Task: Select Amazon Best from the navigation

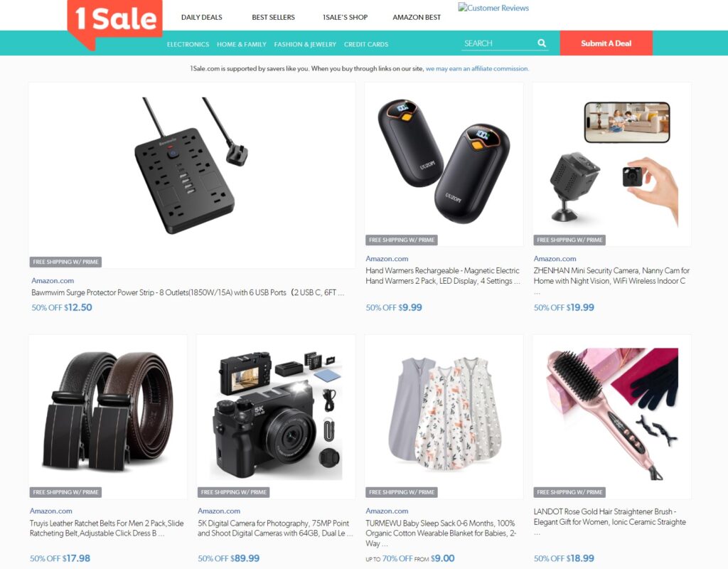Action: pos(417,17)
